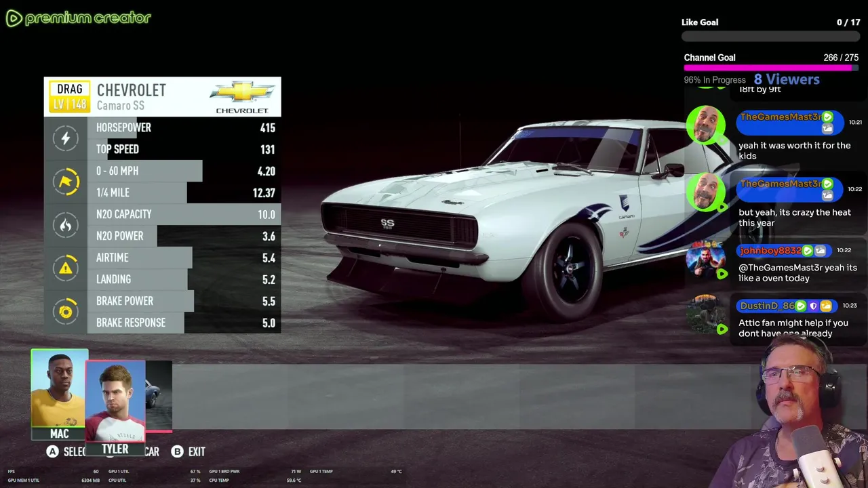Click DustinD_86's chat avatar
This screenshot has width=868, height=488.
click(x=705, y=313)
